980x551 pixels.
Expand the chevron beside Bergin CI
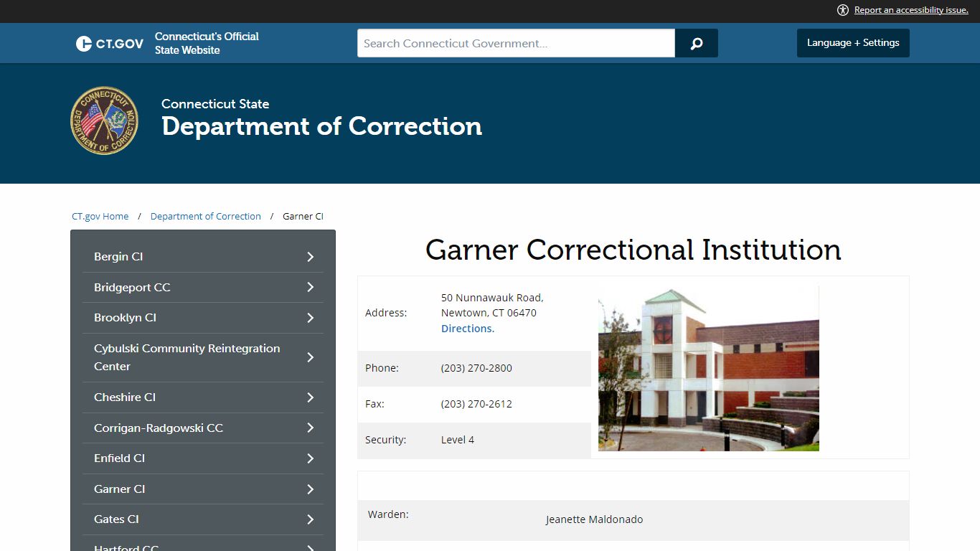coord(311,257)
